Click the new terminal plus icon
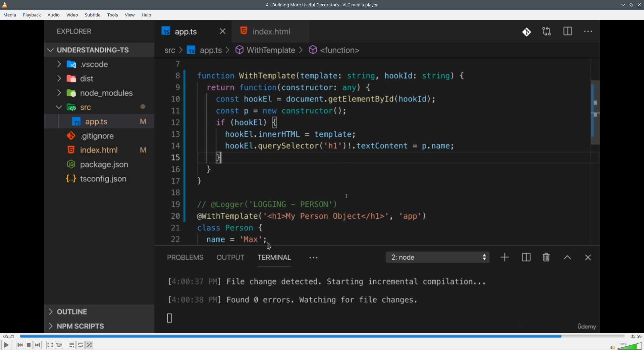Viewport: 644px width, 350px height. pyautogui.click(x=505, y=258)
